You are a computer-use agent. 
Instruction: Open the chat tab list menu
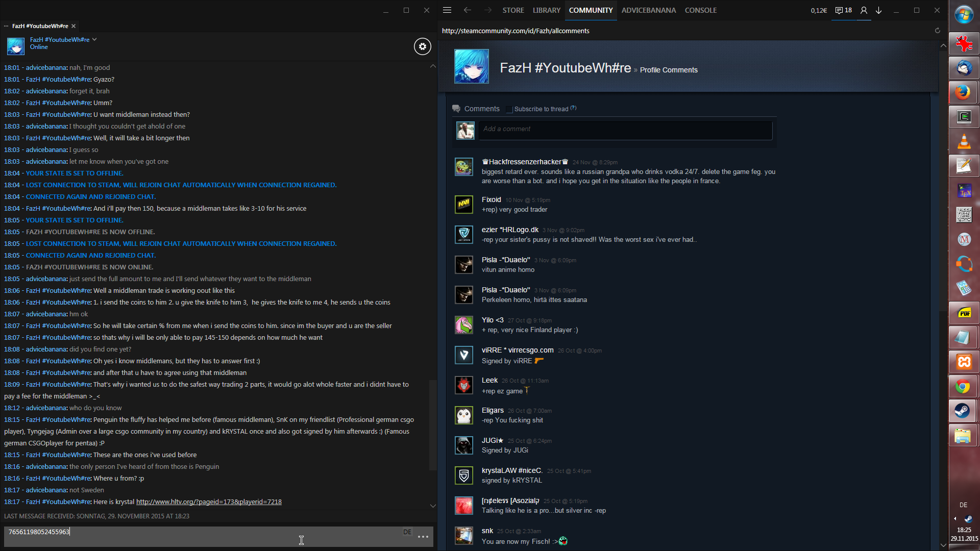coord(6,26)
